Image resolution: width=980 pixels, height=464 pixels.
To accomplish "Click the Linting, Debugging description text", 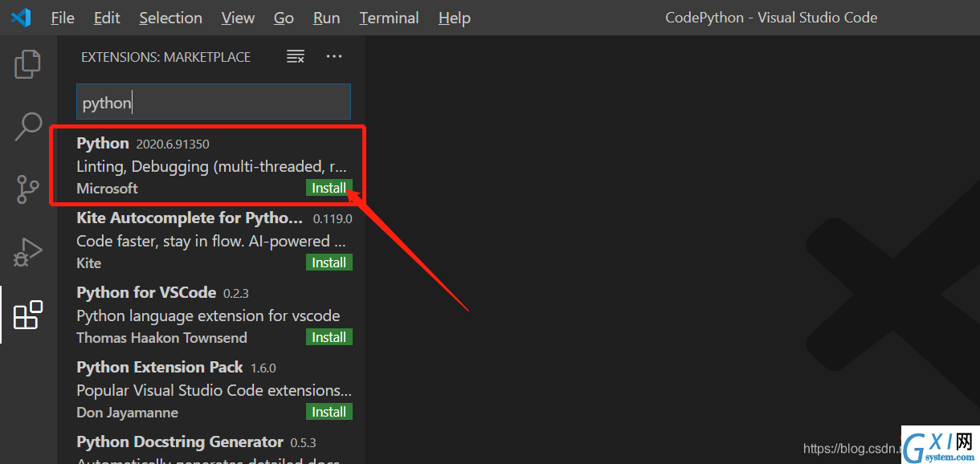I will [x=212, y=166].
